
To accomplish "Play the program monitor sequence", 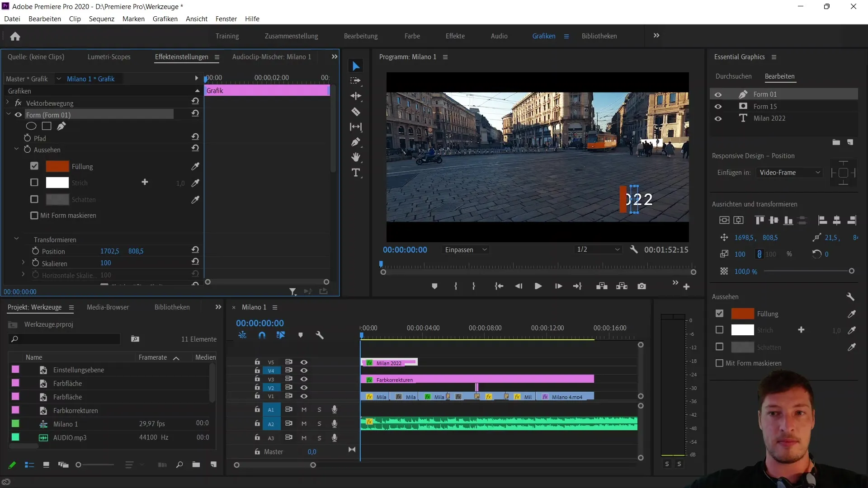I will tap(538, 286).
